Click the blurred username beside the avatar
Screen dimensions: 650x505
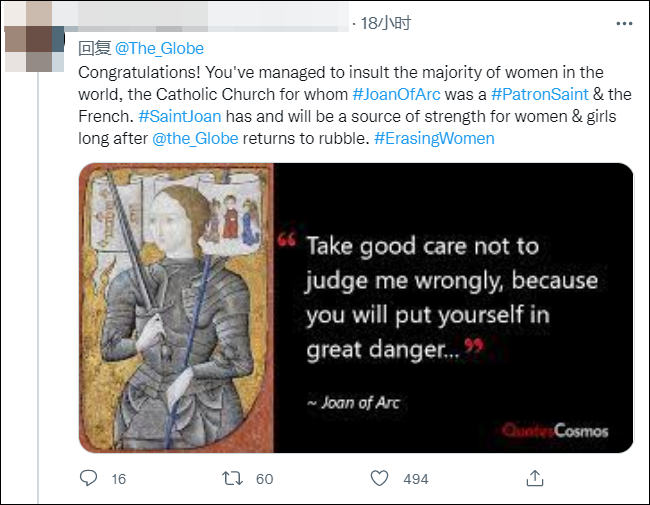(x=200, y=22)
